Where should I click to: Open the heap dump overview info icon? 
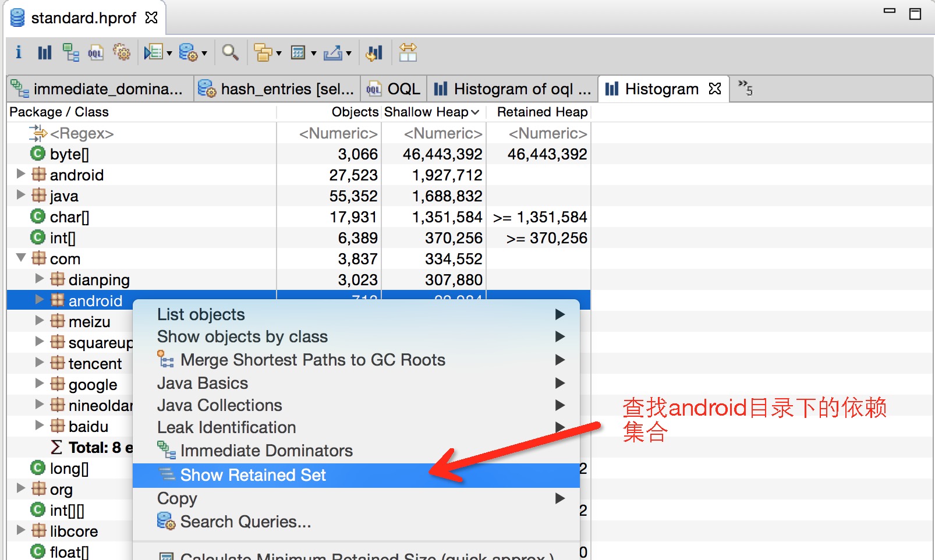click(18, 52)
